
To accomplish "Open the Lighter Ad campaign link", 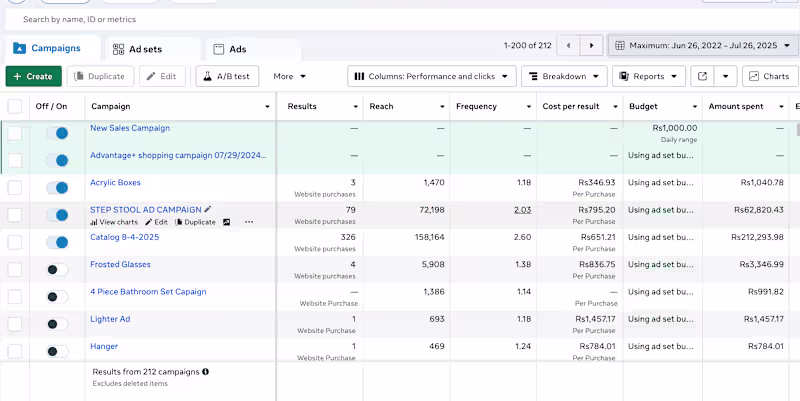I will click(x=110, y=319).
